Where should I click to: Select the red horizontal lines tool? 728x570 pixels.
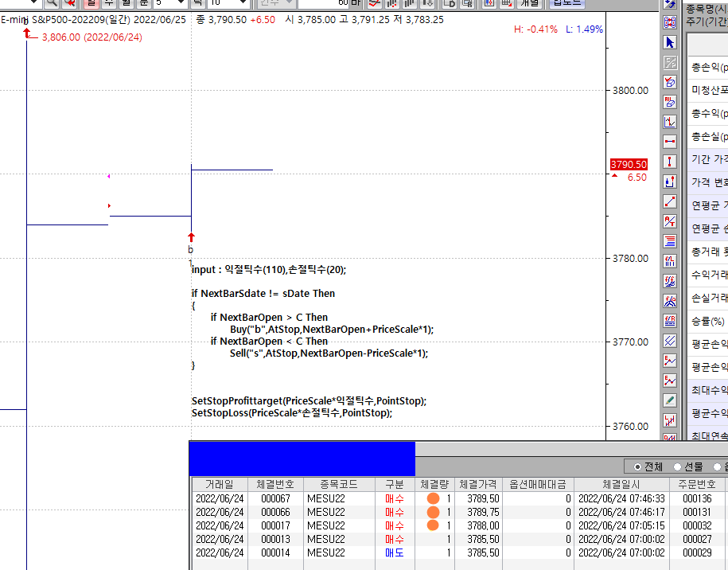point(670,241)
